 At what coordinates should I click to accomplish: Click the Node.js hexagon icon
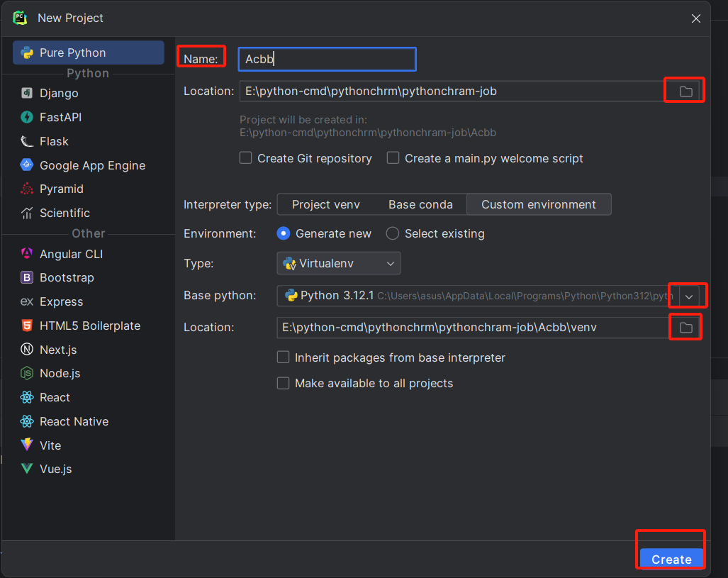(x=27, y=373)
